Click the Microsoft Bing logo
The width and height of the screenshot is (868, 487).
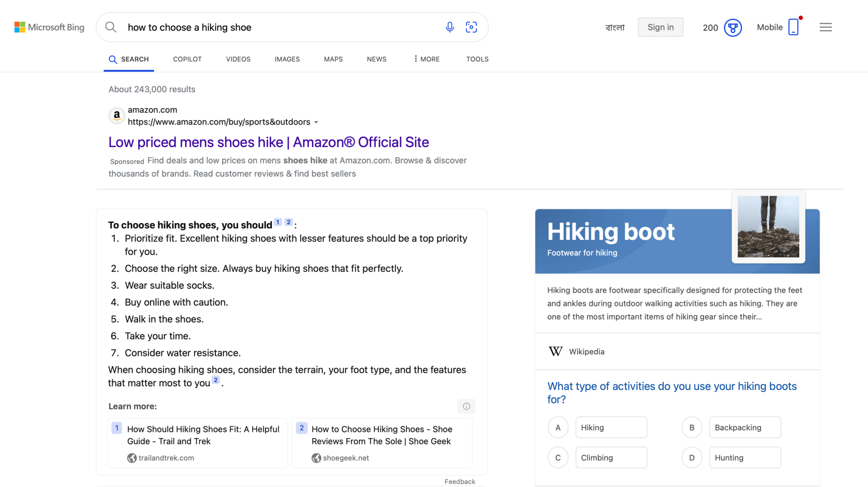49,27
